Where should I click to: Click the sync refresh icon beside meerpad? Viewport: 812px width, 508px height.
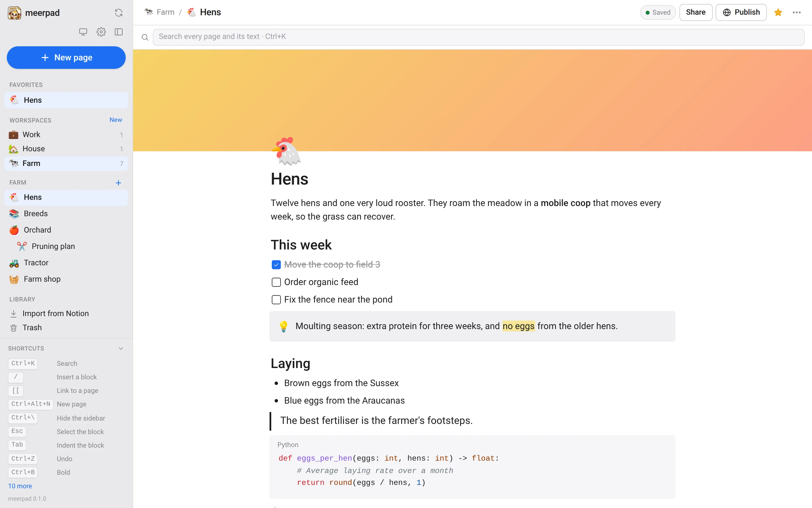point(118,13)
